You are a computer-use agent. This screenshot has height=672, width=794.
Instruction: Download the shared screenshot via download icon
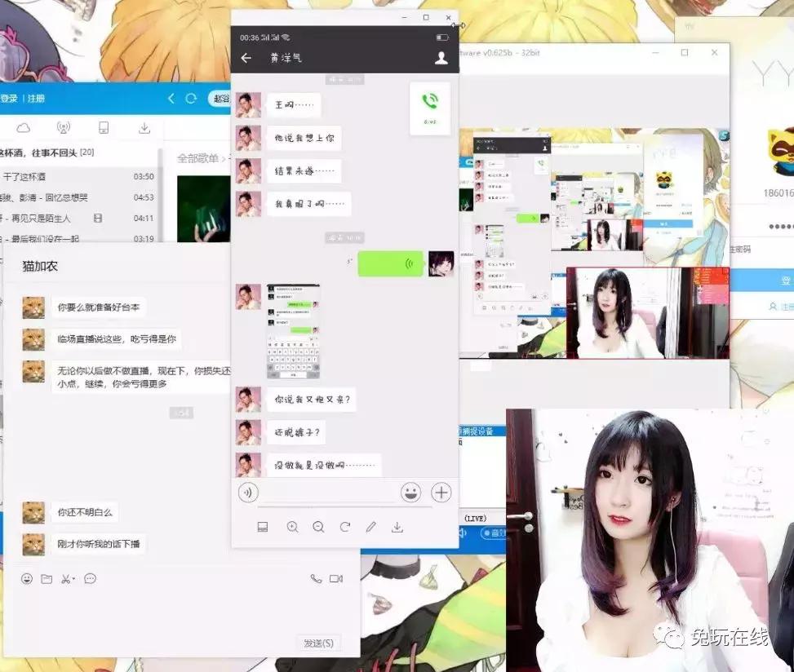(x=397, y=527)
